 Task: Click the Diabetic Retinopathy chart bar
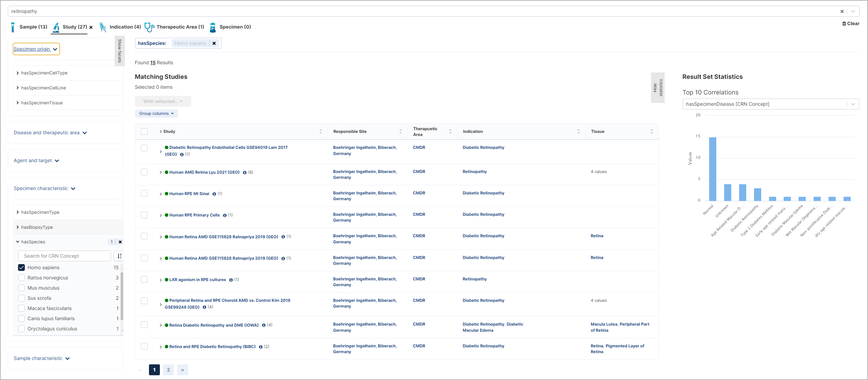click(757, 194)
